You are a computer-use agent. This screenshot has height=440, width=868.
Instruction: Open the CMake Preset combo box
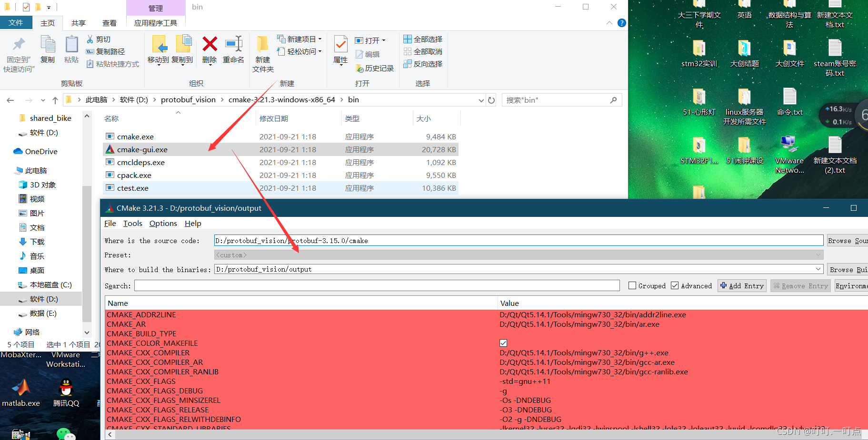pyautogui.click(x=519, y=255)
